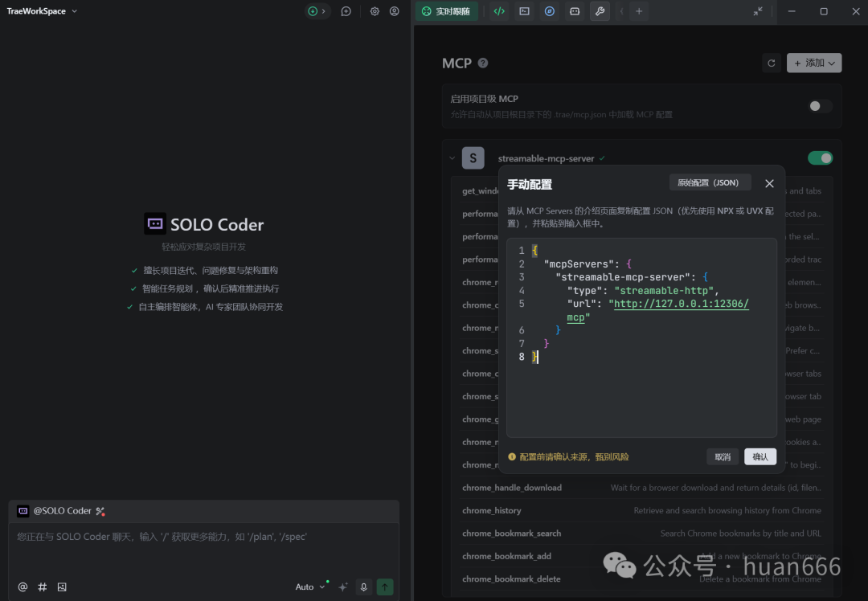Send message with green arrow button
The image size is (868, 601).
385,587
